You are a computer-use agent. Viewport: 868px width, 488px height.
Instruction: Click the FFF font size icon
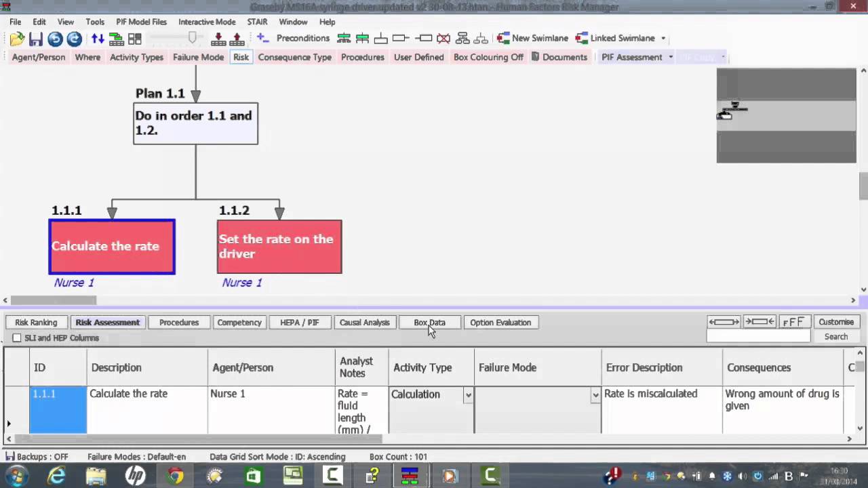click(x=794, y=322)
